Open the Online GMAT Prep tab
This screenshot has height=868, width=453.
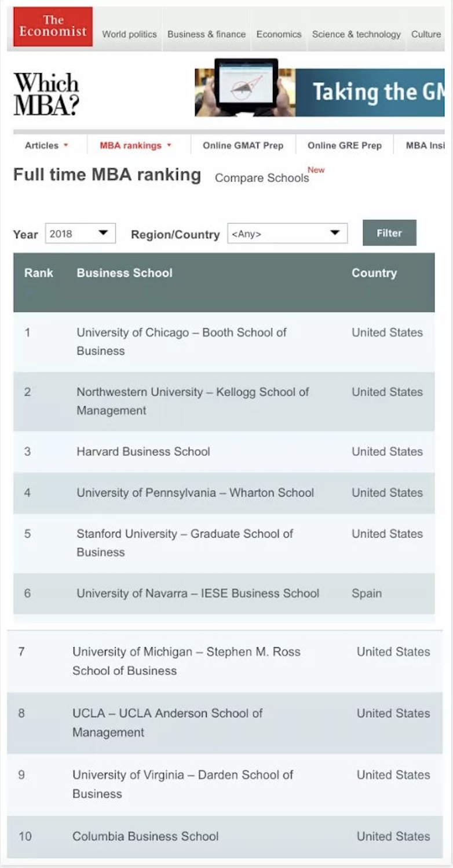(x=243, y=145)
